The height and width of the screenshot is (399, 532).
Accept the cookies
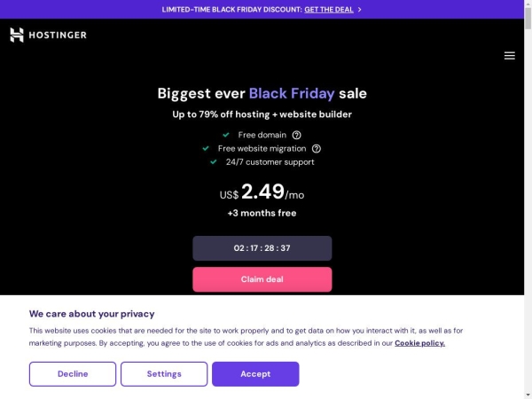255,374
